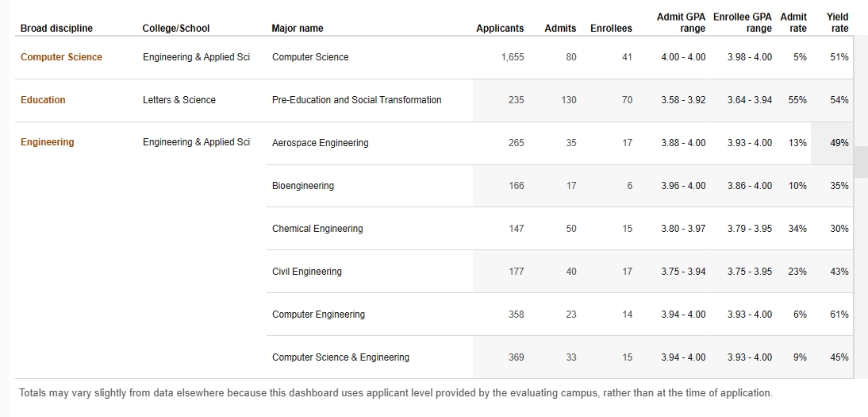Select the College/School column header
Image resolution: width=868 pixels, height=417 pixels.
176,29
